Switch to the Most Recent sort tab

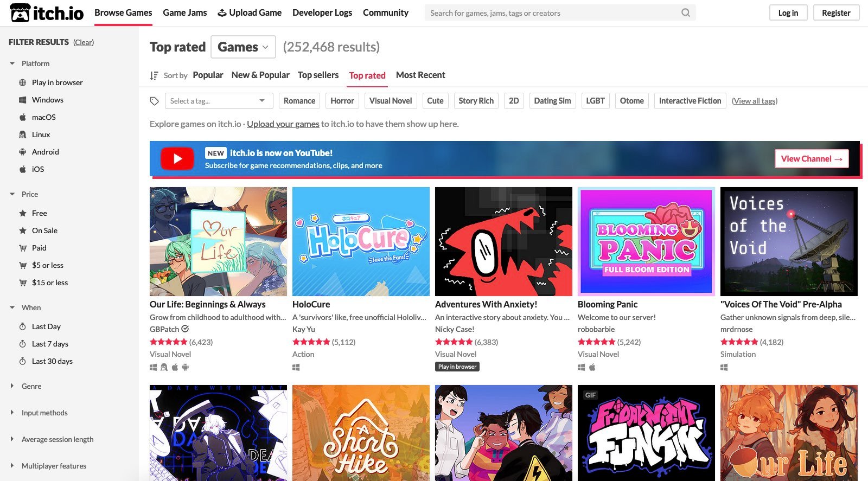pyautogui.click(x=420, y=75)
